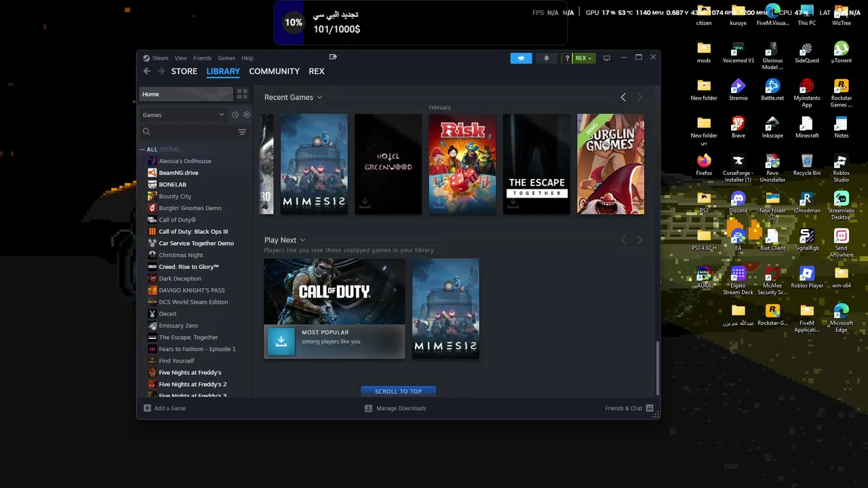Select the Recycle Bin desktop icon
Viewport: 868px width, 488px height.
click(x=806, y=165)
